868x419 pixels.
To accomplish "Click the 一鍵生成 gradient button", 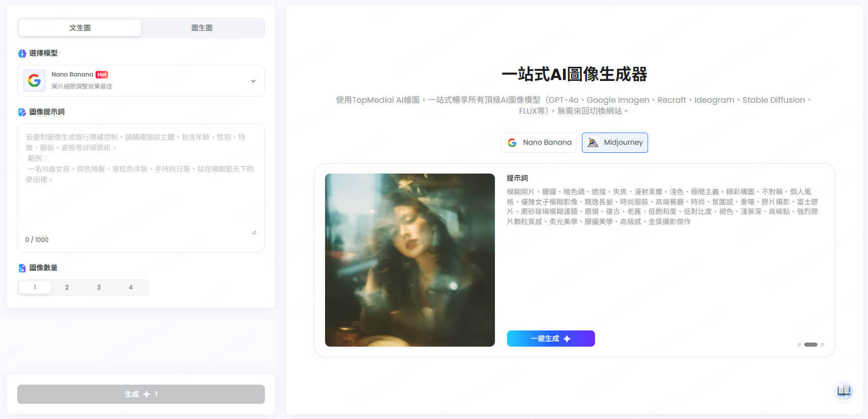I will (x=551, y=339).
